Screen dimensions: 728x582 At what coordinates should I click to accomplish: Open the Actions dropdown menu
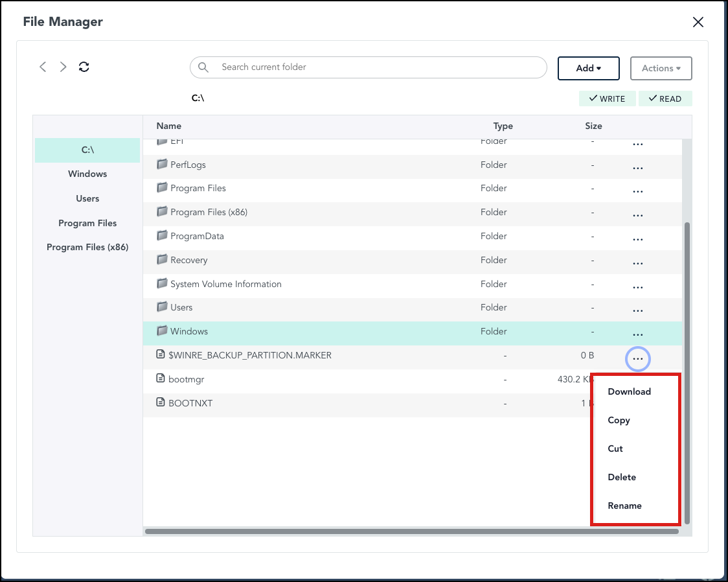pos(661,68)
